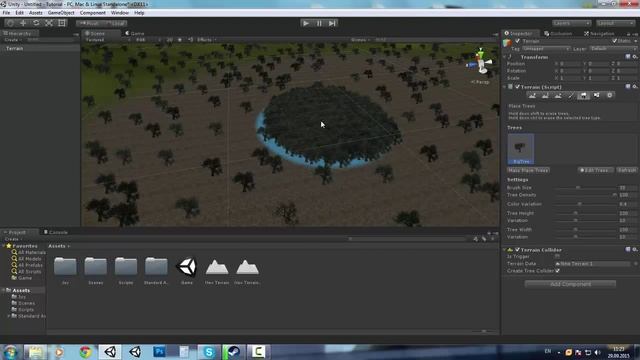Open the GameObject menu
The image size is (640, 360).
coord(61,13)
